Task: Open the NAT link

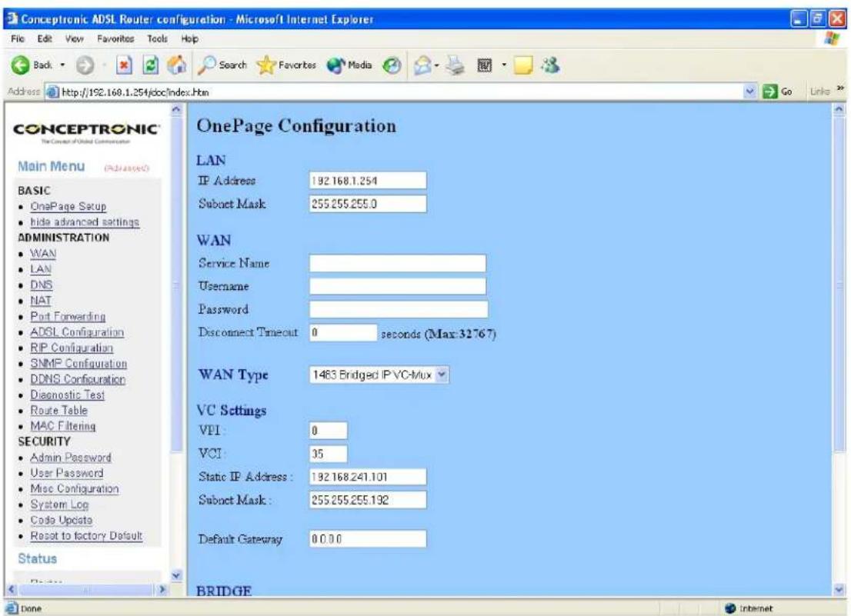Action: pyautogui.click(x=41, y=301)
